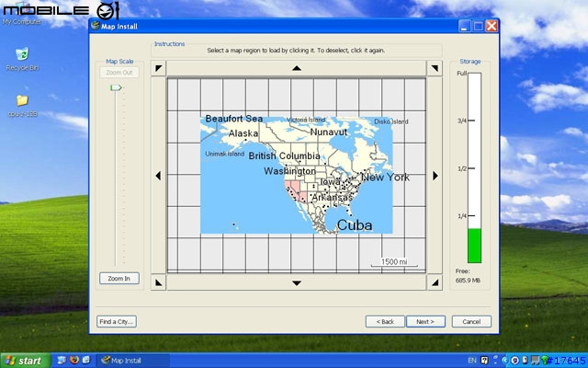Click the Nunavut label on the map
588x368 pixels.
coord(329,132)
